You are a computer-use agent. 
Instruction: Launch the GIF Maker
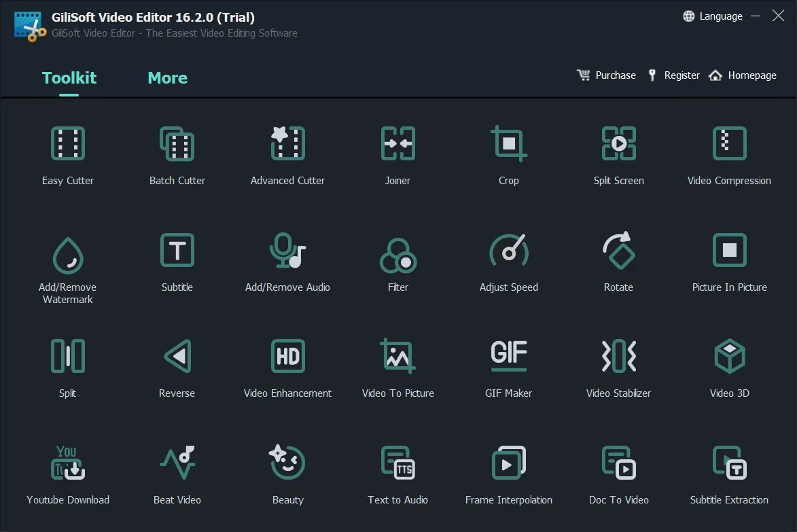508,365
